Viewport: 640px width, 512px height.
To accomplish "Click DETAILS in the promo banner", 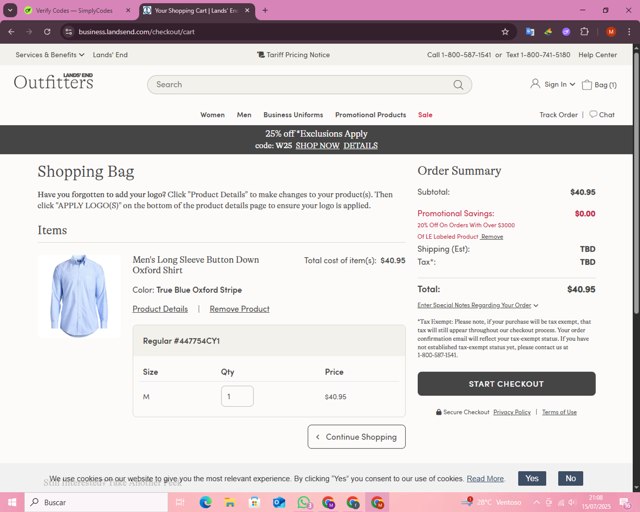I will click(360, 146).
